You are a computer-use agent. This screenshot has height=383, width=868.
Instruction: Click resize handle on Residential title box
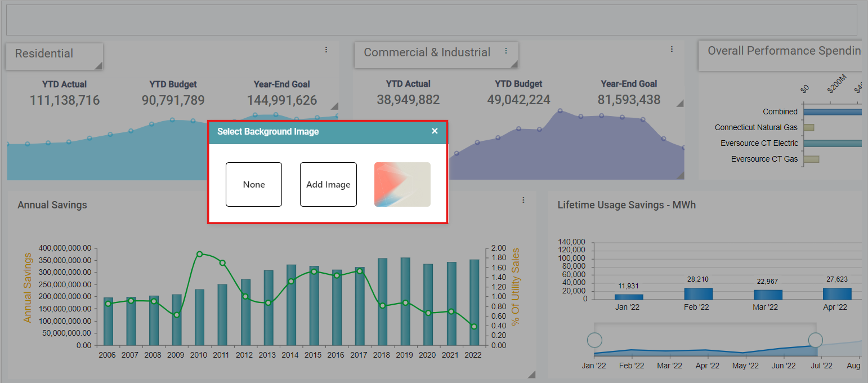(x=99, y=66)
